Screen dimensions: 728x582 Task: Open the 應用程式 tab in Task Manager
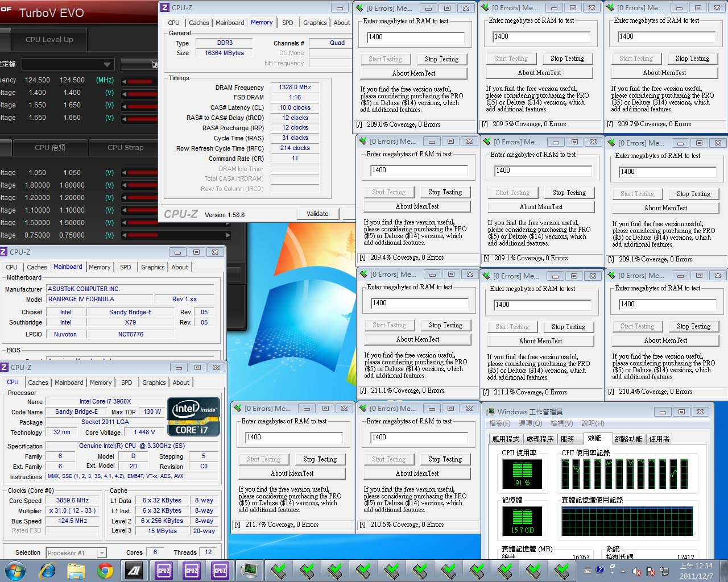(506, 439)
